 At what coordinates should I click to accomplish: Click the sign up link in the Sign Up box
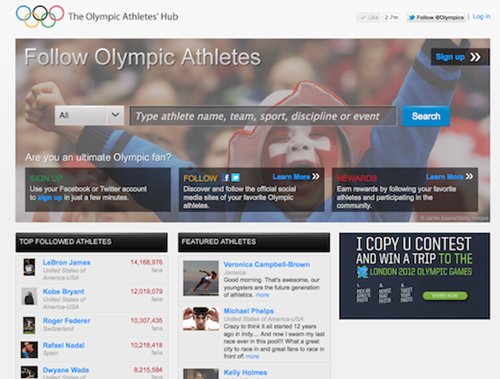point(50,198)
